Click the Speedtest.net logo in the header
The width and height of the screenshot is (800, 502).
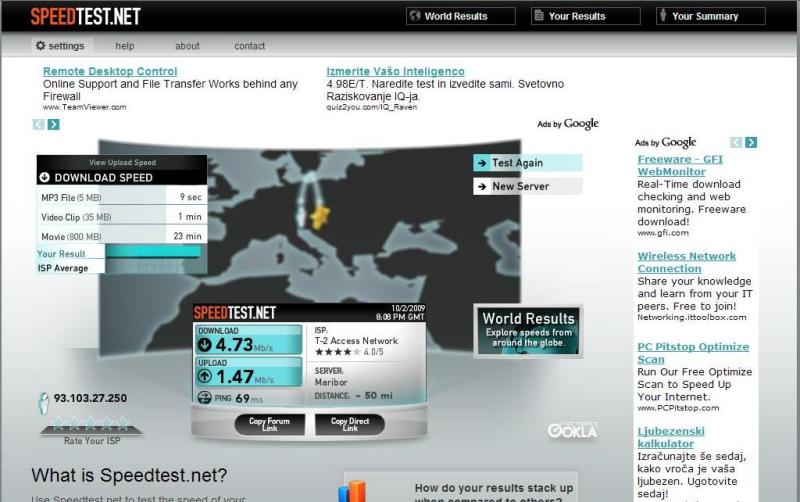coord(85,16)
